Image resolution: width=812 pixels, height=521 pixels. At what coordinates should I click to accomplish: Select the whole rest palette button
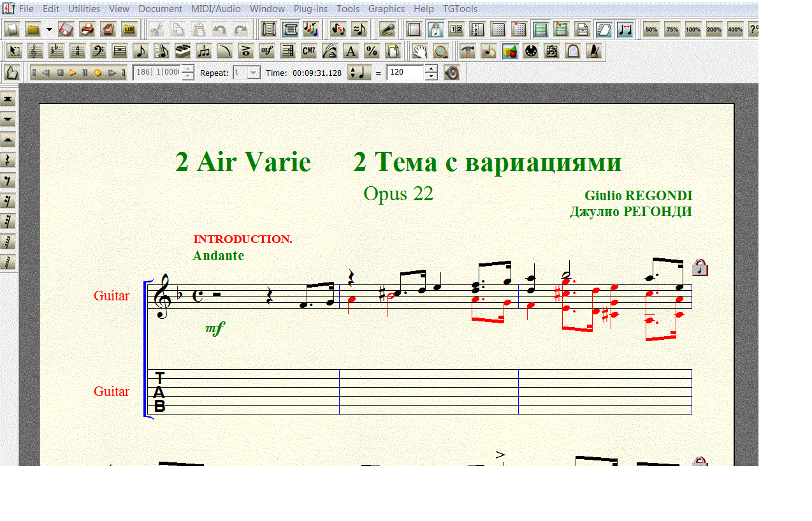9,119
